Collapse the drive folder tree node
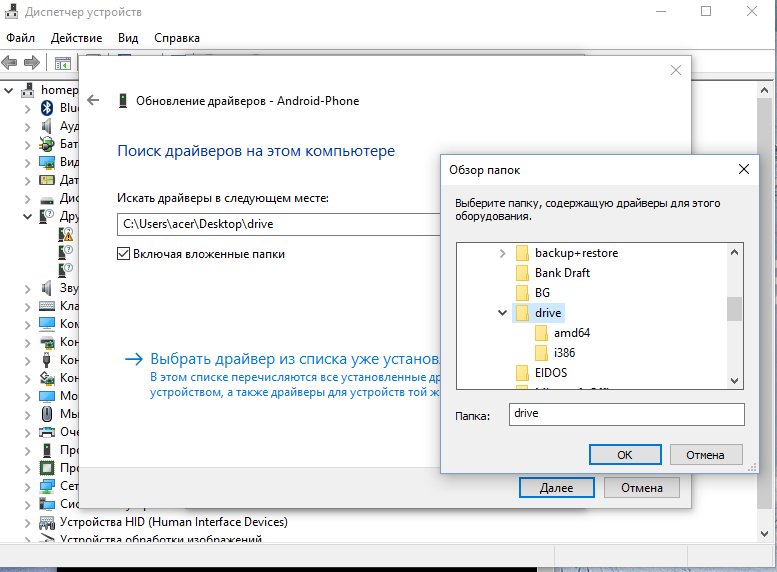 coord(502,313)
